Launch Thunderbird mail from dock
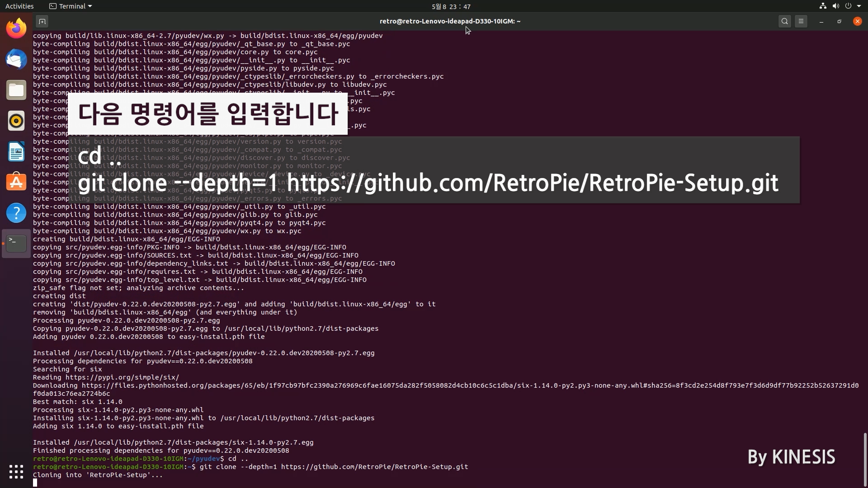Image resolution: width=868 pixels, height=488 pixels. click(16, 59)
